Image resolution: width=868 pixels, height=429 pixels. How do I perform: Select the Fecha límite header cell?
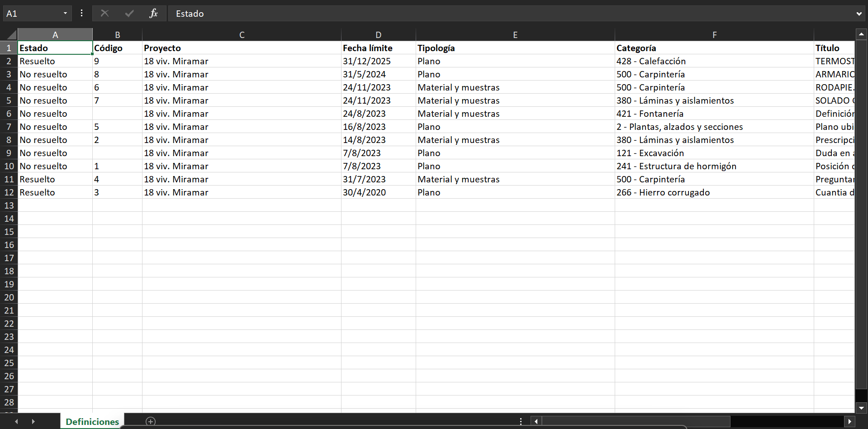378,48
